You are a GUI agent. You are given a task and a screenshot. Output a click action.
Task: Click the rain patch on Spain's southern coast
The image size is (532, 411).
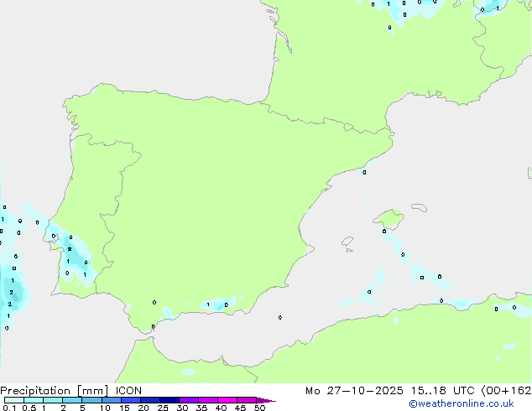[x=218, y=305]
